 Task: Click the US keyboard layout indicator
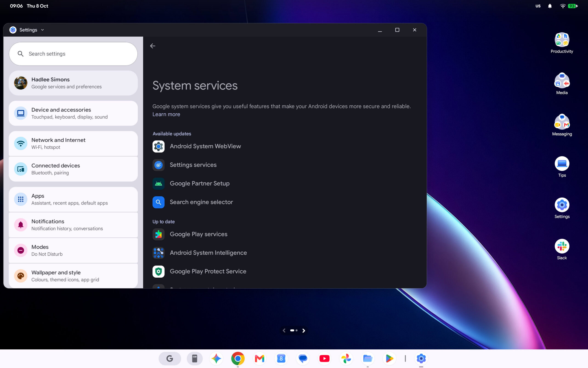(x=538, y=6)
